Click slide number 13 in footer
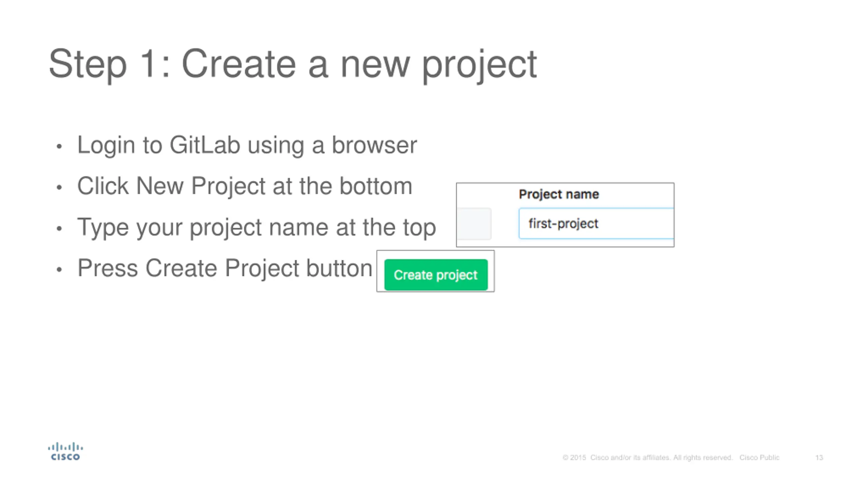868x488 pixels. pyautogui.click(x=819, y=458)
